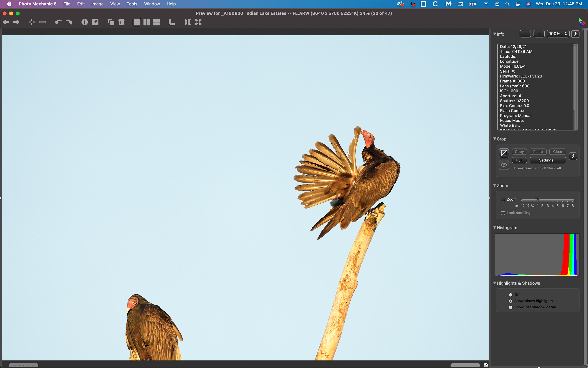
Task: Click the 'ISO: 1600' info line
Action: pos(509,91)
